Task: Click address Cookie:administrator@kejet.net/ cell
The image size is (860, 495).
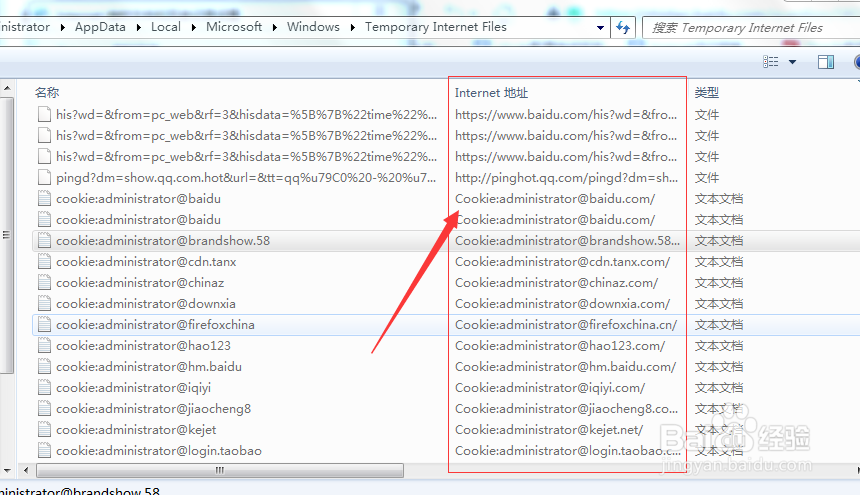Action: [x=549, y=430]
